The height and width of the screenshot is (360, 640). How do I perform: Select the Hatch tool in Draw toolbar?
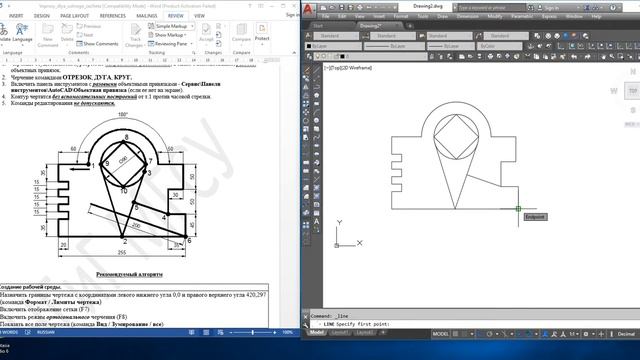click(x=316, y=188)
